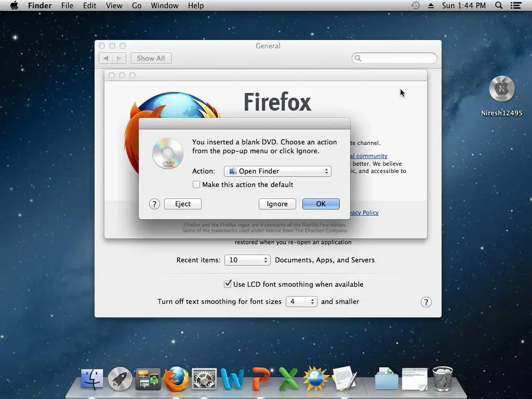Check Make this action the default
This screenshot has width=532, height=399.
196,184
